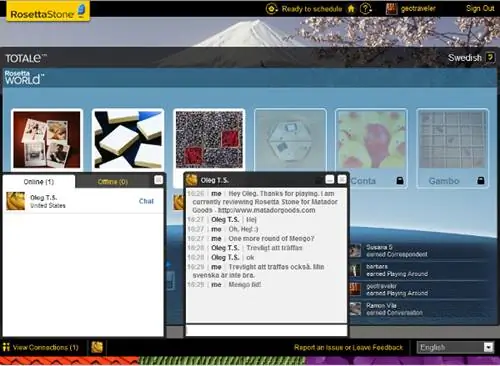500x366 pixels.
Task: Click geotraveler avatar in activity feed
Action: point(355,289)
